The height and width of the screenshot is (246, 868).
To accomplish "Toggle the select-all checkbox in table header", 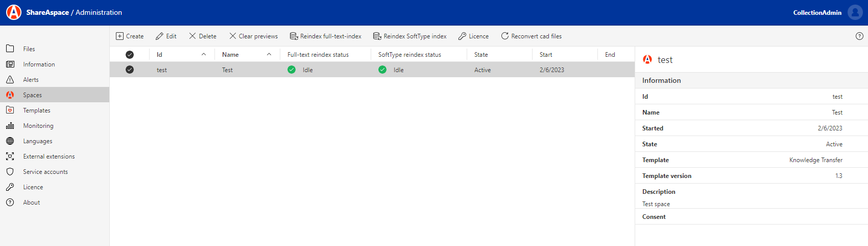I will pos(130,55).
